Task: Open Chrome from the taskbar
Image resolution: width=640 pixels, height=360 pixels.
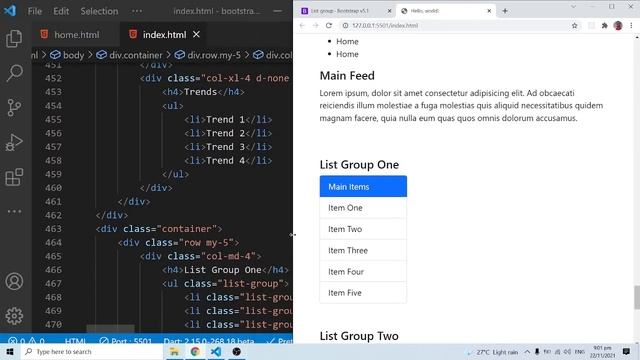Action: click(x=195, y=351)
